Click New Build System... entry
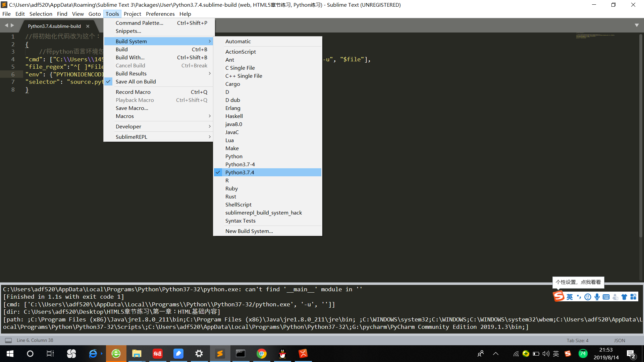The image size is (644, 362). (249, 231)
